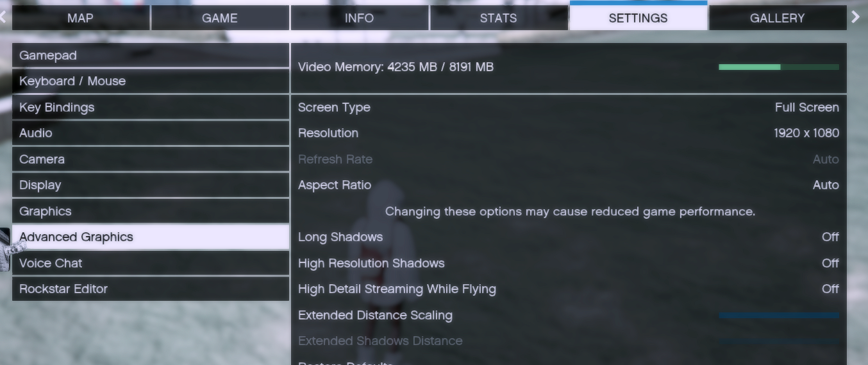The height and width of the screenshot is (365, 868).
Task: Open the MAP tab
Action: click(x=80, y=18)
